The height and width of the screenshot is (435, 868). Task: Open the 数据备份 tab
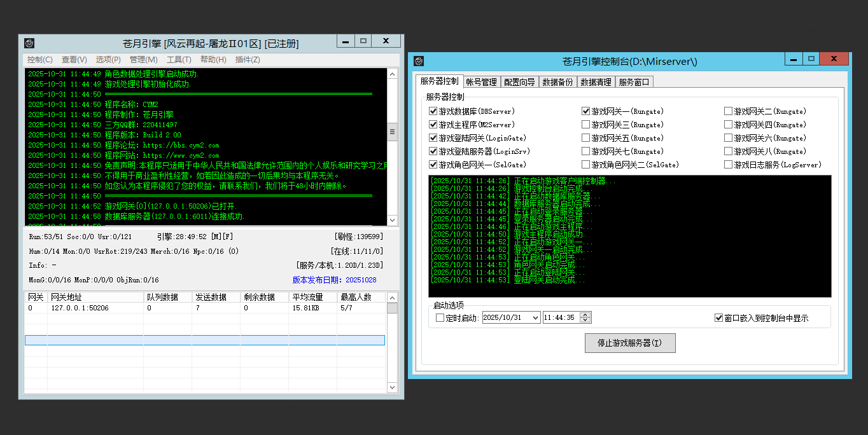click(x=557, y=82)
